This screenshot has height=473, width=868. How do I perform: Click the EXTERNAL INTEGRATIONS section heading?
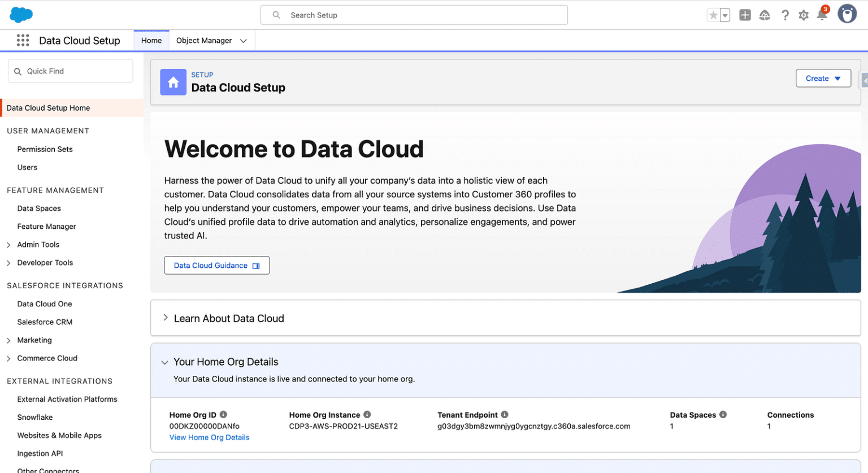[60, 381]
